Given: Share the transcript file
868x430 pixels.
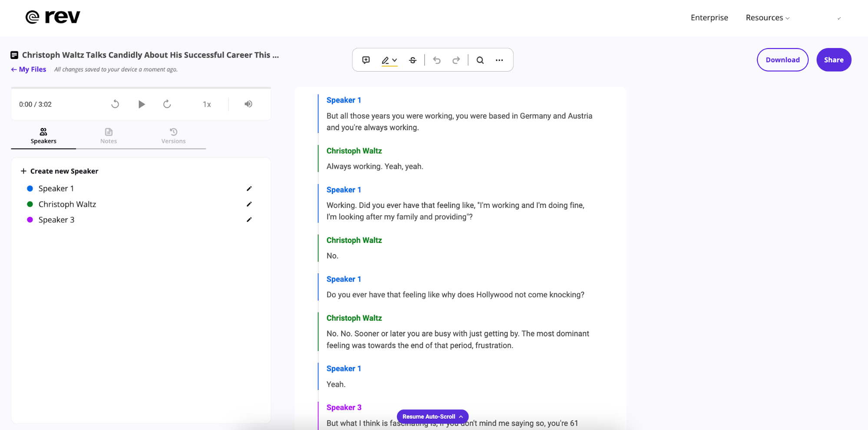Looking at the screenshot, I should [833, 59].
